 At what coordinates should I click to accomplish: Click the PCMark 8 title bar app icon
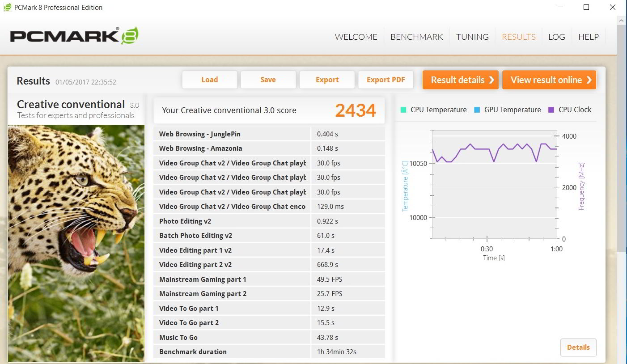coord(8,8)
